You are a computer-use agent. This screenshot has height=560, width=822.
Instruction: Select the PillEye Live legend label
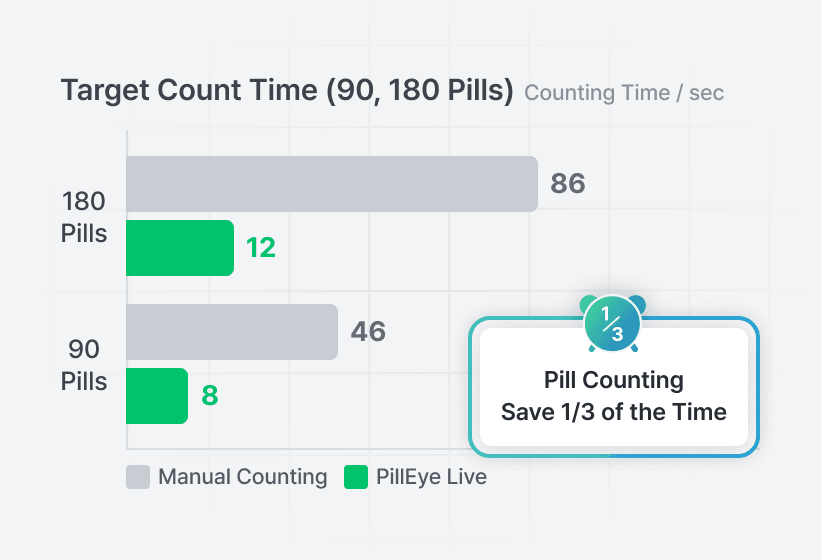pos(431,477)
